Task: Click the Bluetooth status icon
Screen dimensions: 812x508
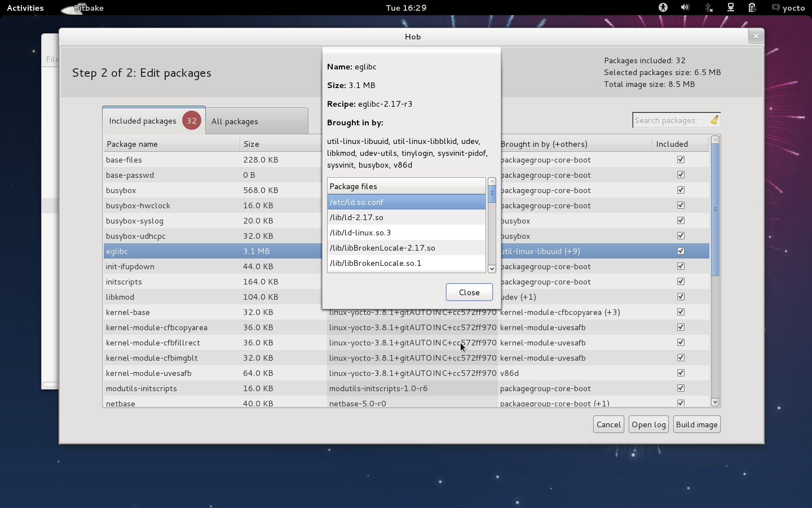Action: click(708, 7)
